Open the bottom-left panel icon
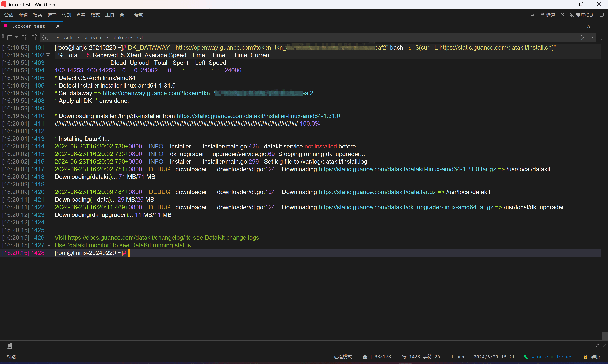This screenshot has width=608, height=364. click(10, 346)
